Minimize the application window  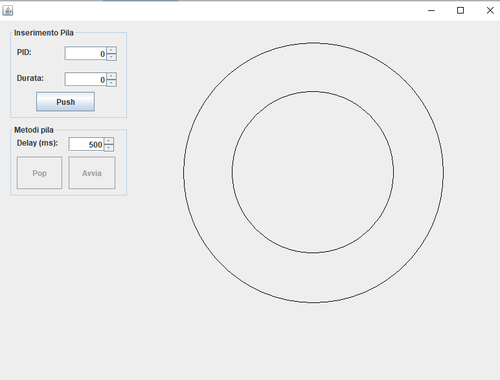point(431,10)
